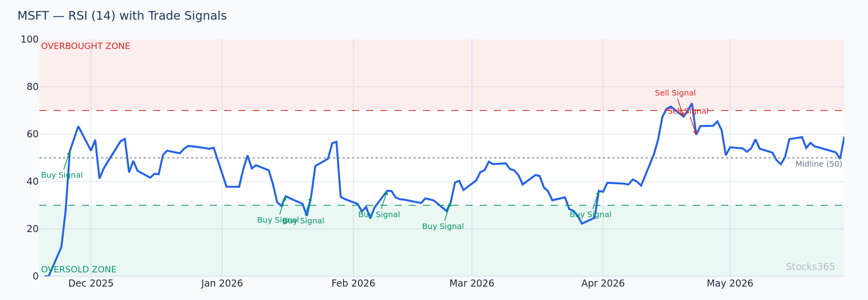Select the "Mar 2026" x-axis label
868x300 pixels.
[472, 283]
